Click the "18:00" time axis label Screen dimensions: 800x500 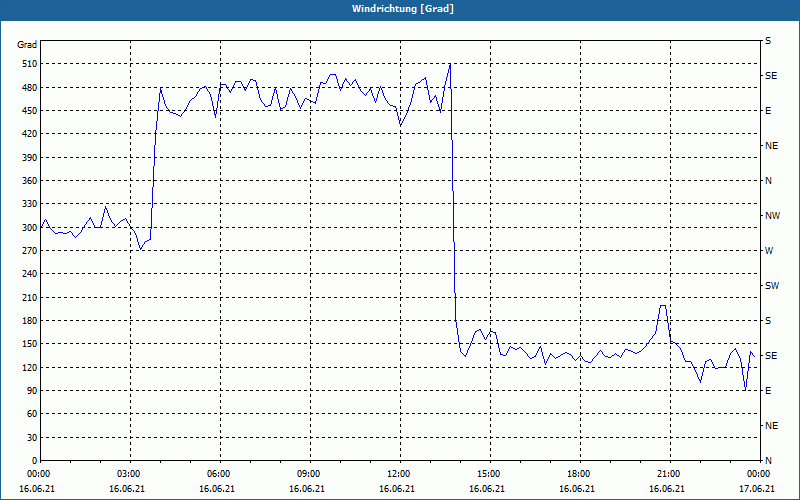581,474
